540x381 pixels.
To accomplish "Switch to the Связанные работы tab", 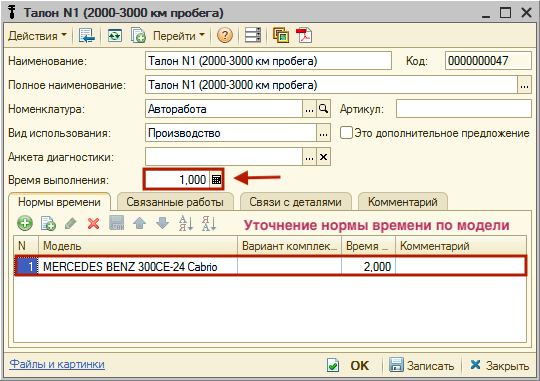I will coord(175,202).
